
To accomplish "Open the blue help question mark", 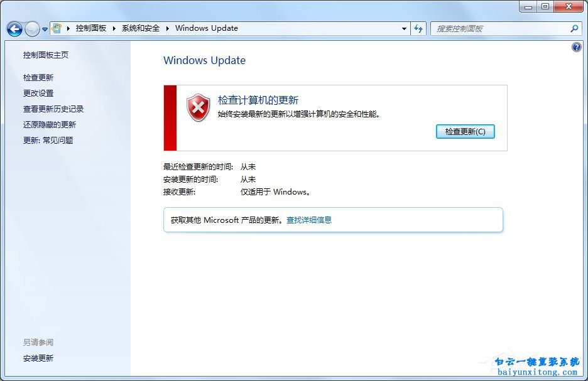I will (577, 48).
